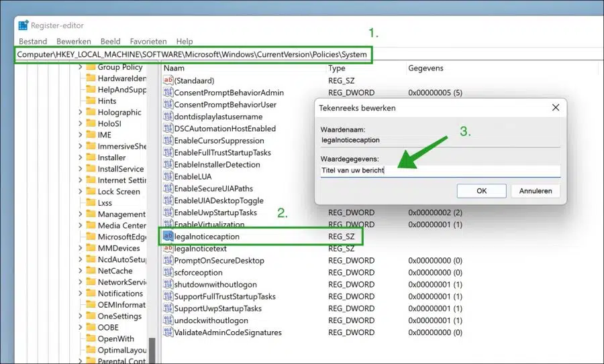Click the DSCAutomationHostEnabled DWORD icon

[168, 128]
